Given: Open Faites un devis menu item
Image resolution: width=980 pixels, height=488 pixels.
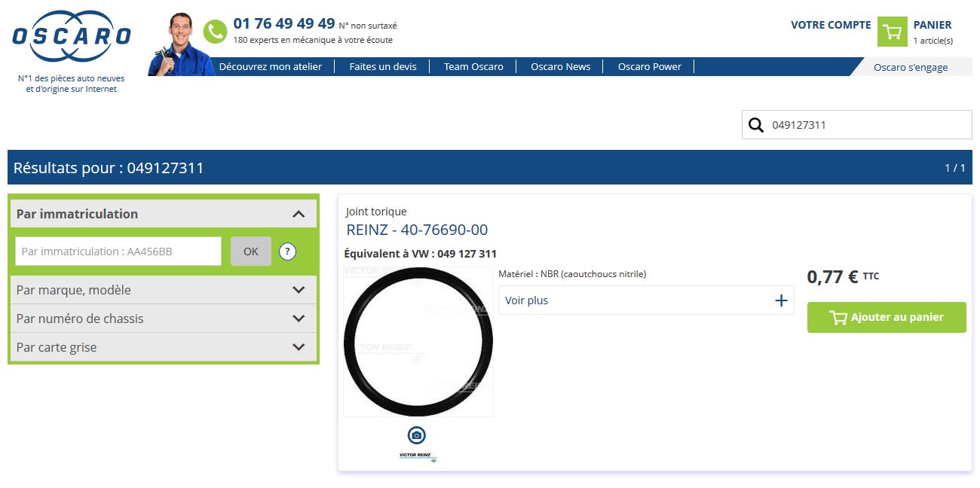Looking at the screenshot, I should pos(383,66).
